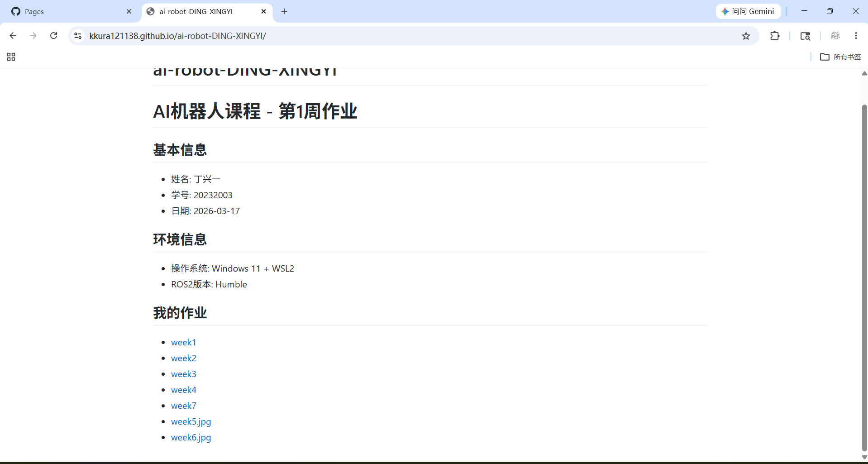This screenshot has height=464, width=868.
Task: Open the apps grid icon on bookmarks bar
Action: (x=11, y=57)
